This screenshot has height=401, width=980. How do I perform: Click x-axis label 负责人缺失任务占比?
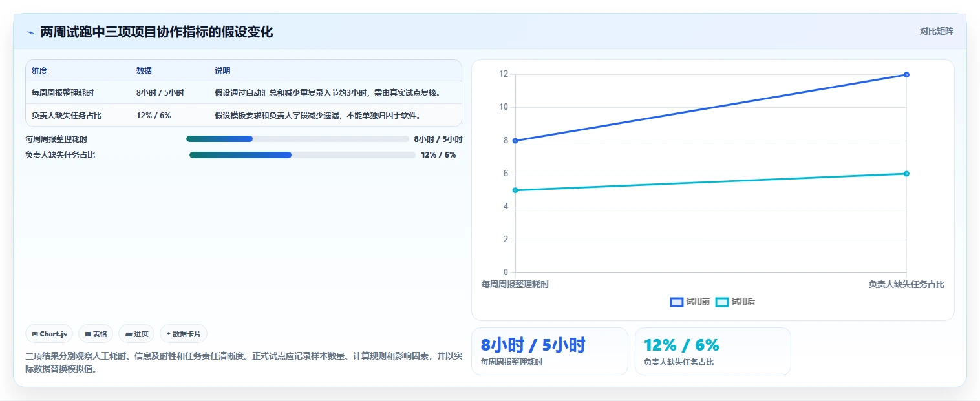(906, 284)
